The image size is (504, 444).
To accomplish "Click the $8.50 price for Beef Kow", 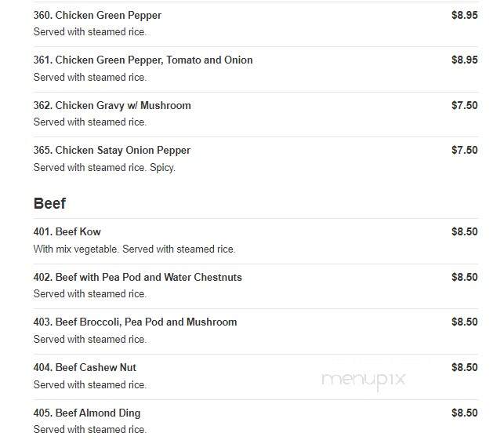I will [x=465, y=231].
